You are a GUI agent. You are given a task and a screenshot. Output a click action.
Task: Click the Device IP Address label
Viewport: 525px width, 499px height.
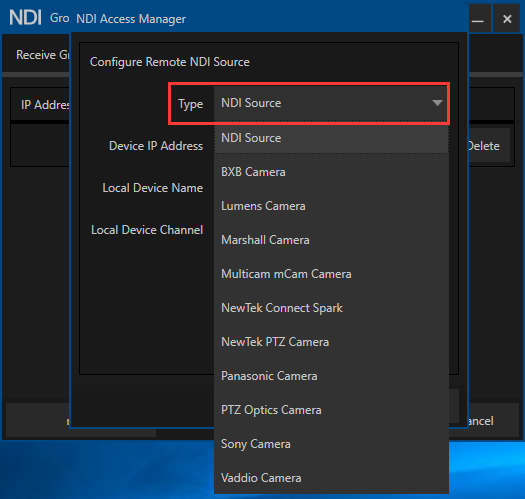156,146
